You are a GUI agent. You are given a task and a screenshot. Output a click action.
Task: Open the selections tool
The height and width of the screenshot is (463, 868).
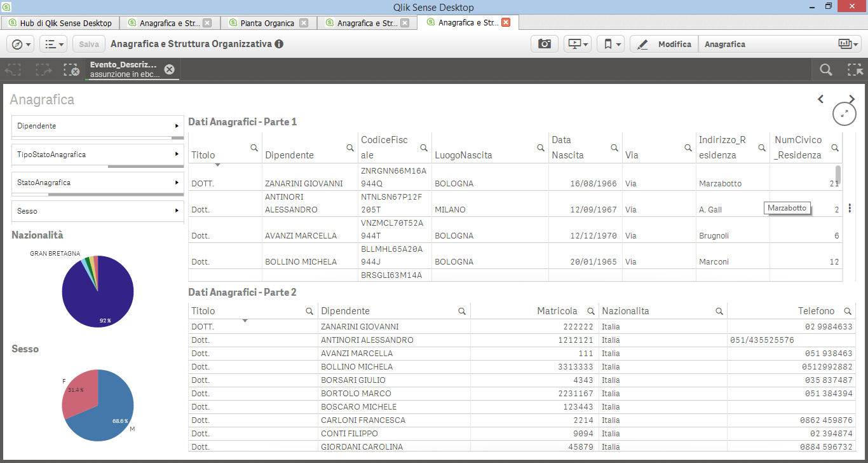click(x=855, y=70)
